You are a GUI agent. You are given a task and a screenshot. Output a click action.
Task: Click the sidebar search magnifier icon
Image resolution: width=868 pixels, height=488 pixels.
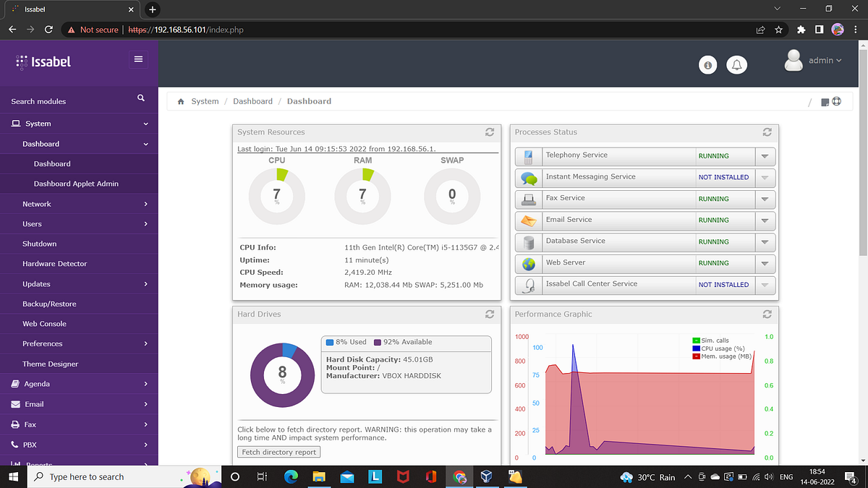(x=141, y=98)
